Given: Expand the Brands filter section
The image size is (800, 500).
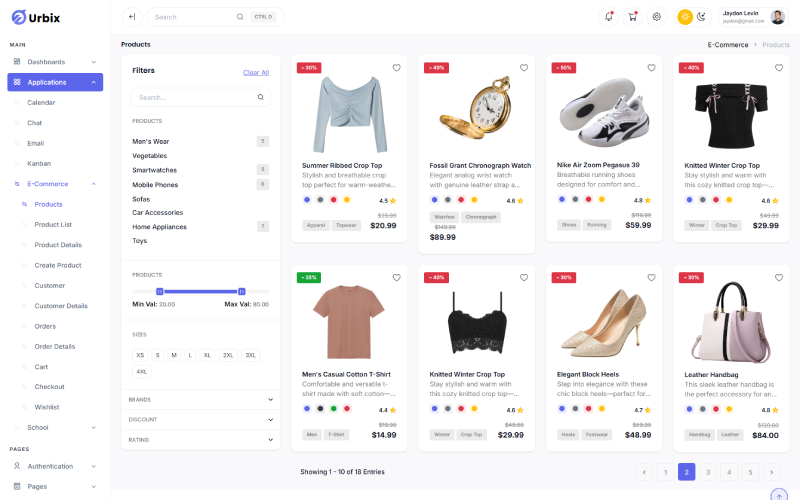Looking at the screenshot, I should [270, 399].
